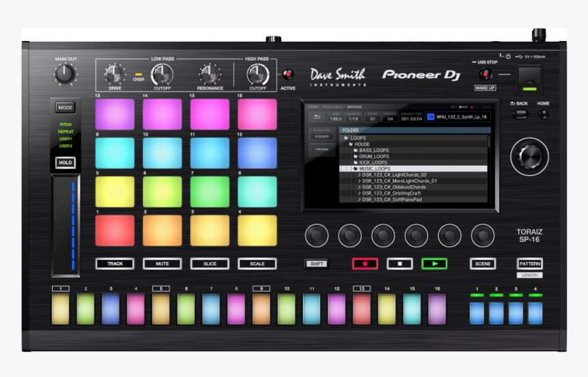Tap PREVIEW on the display
Image resolution: width=588 pixels, height=377 pixels.
coord(322,150)
